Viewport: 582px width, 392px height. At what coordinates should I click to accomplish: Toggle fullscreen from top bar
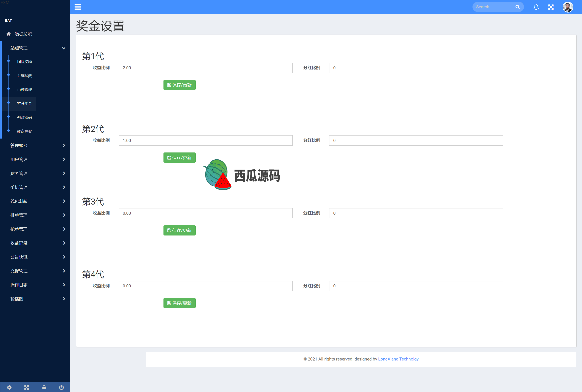coord(551,7)
